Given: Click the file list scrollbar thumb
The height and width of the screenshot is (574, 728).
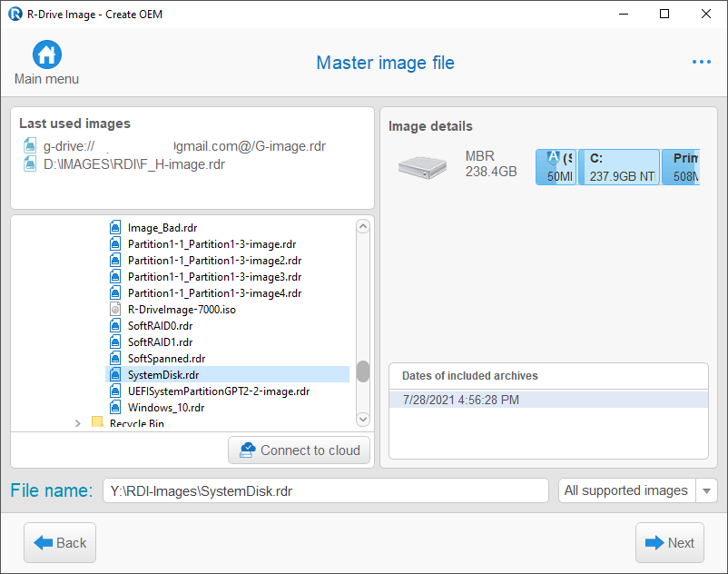Looking at the screenshot, I should tap(363, 371).
